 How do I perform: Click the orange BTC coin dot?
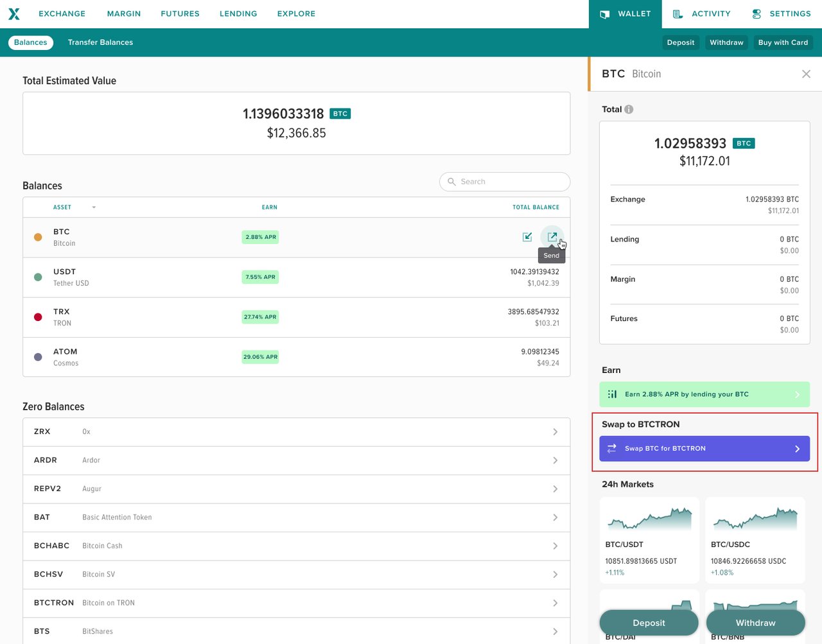click(38, 237)
